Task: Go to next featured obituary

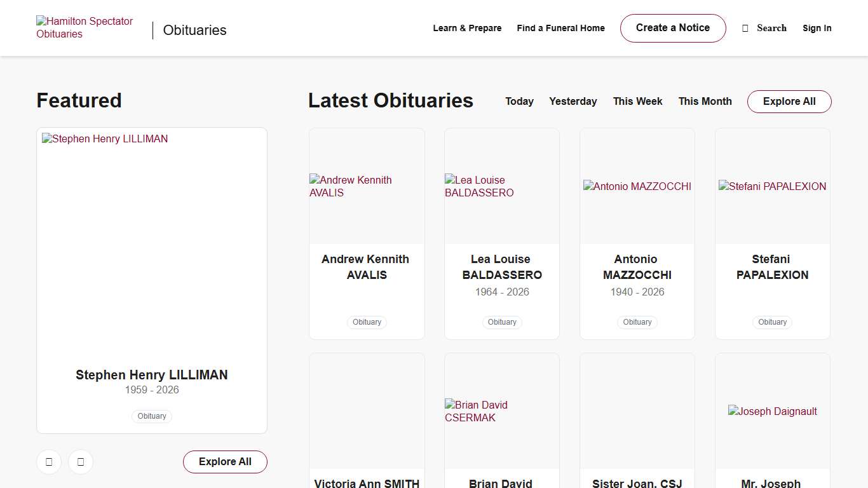Action: tap(81, 462)
